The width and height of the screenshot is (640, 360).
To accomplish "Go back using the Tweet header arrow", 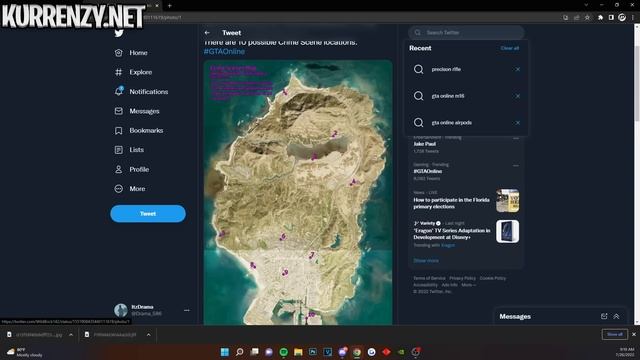I will [x=207, y=33].
